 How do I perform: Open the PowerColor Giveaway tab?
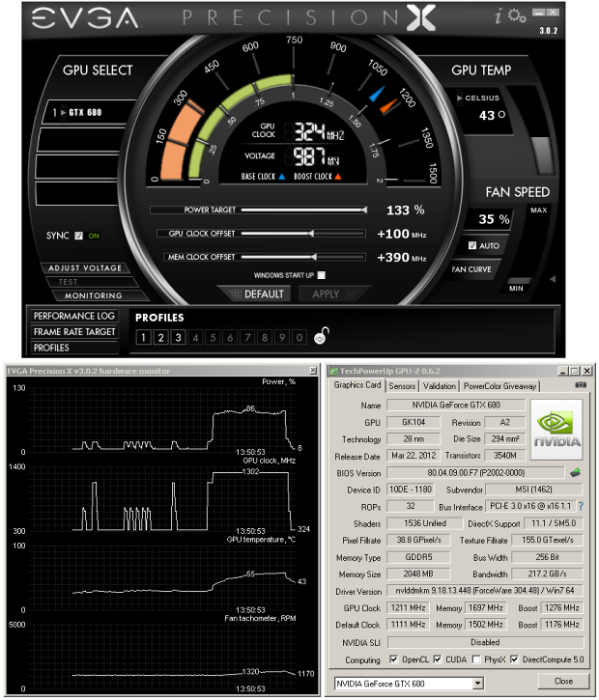coord(499,386)
